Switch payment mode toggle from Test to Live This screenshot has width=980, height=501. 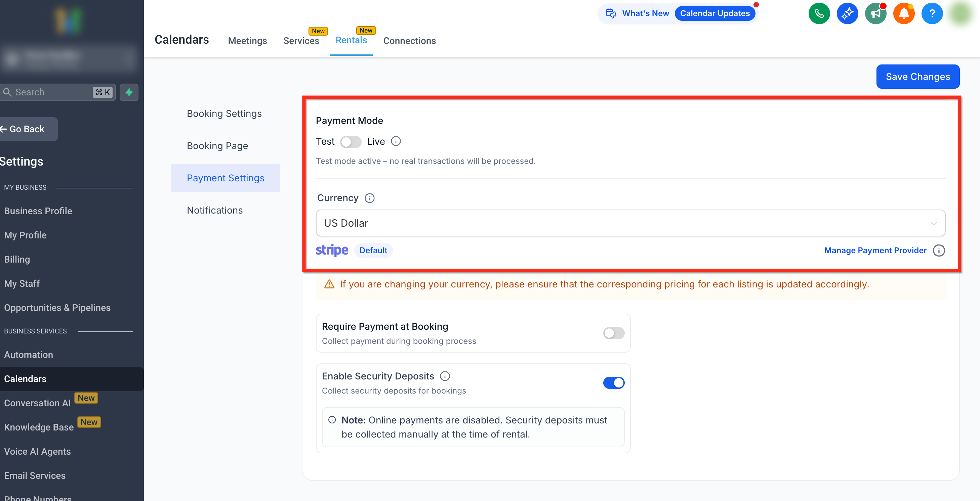351,142
